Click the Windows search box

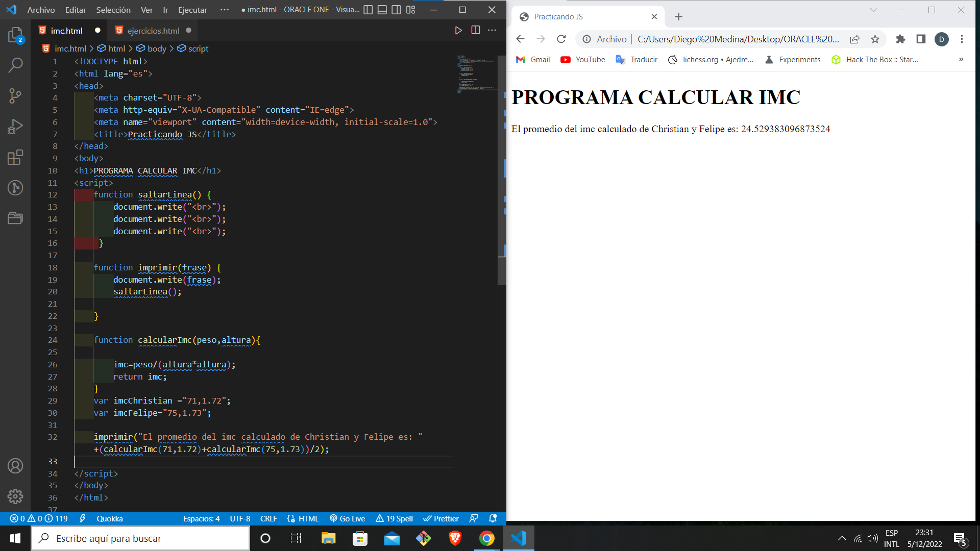point(140,538)
